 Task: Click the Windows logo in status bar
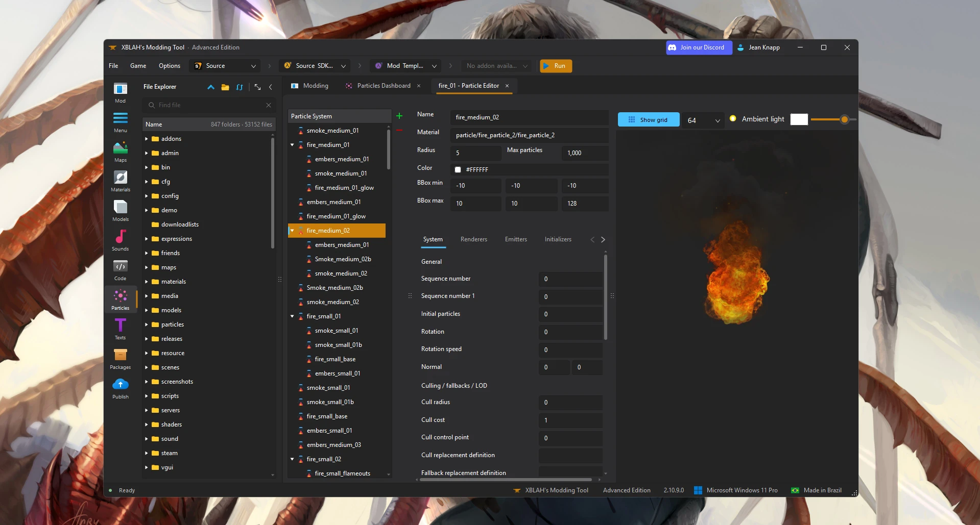click(x=698, y=490)
